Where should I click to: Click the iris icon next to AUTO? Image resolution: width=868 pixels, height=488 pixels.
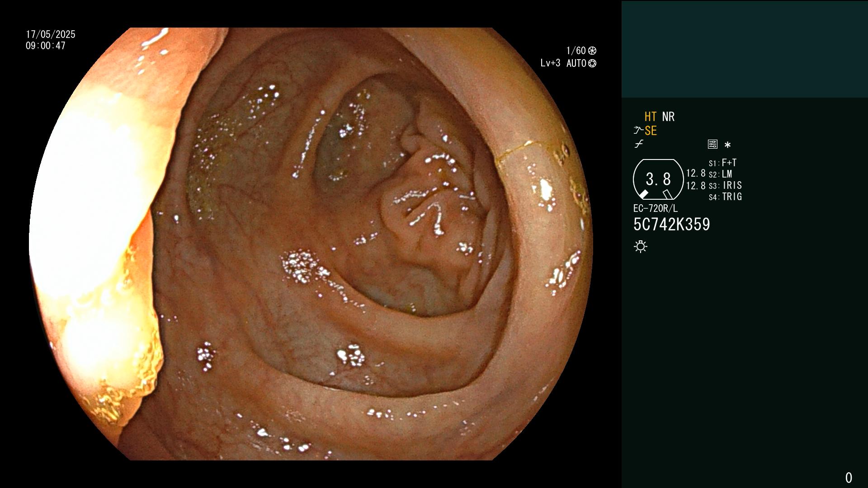click(x=592, y=63)
